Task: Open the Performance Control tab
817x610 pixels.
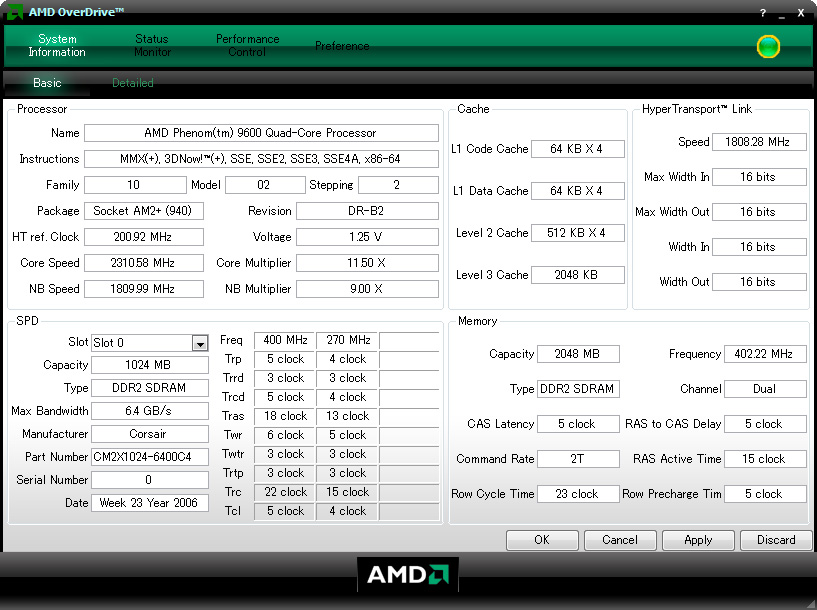Action: (247, 45)
